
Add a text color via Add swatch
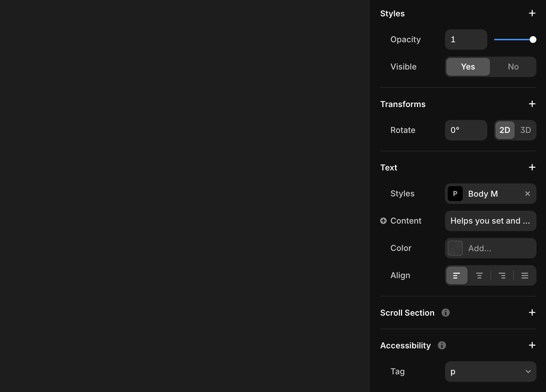(x=455, y=248)
